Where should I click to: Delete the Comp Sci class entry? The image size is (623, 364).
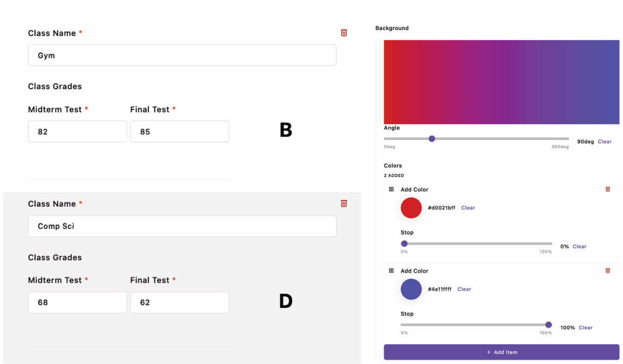(x=344, y=204)
